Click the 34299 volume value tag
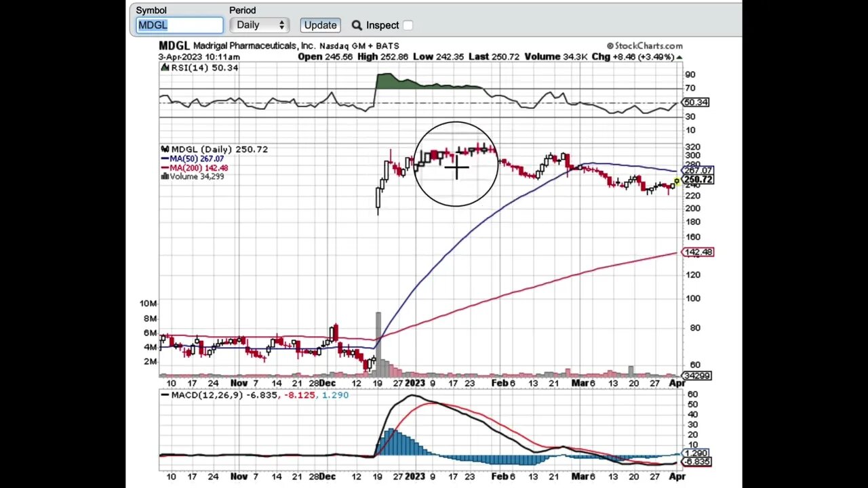The width and height of the screenshot is (868, 488). pos(696,375)
